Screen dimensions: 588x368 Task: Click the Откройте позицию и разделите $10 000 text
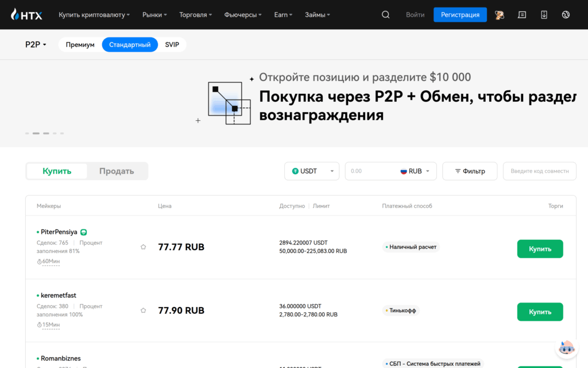tap(365, 77)
